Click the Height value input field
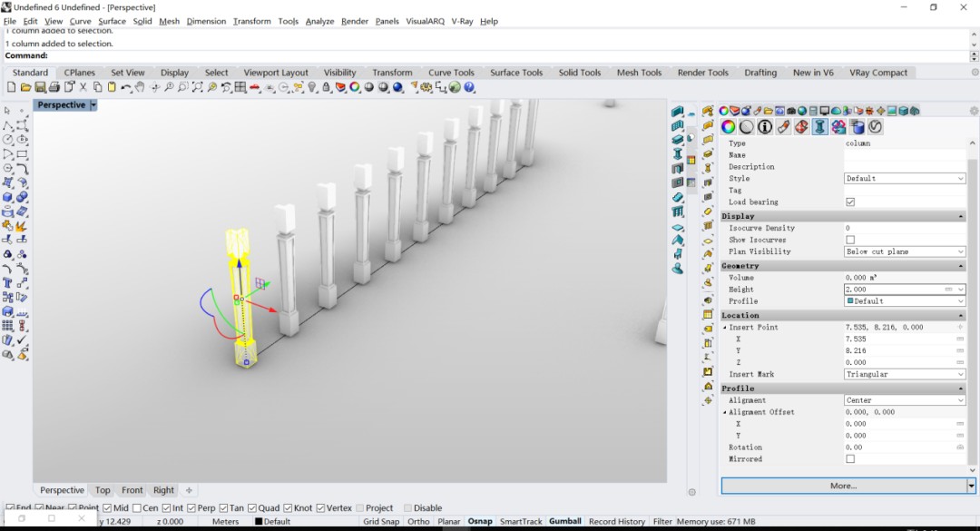Viewport: 980px width, 531px height. click(x=894, y=290)
